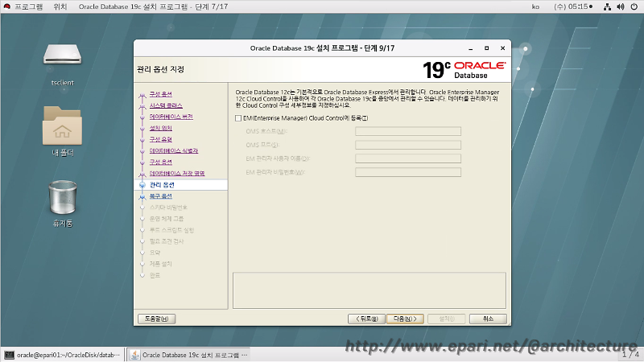
Task: Switch to oracle@epari01 terminal taskbar item
Action: coord(63,355)
